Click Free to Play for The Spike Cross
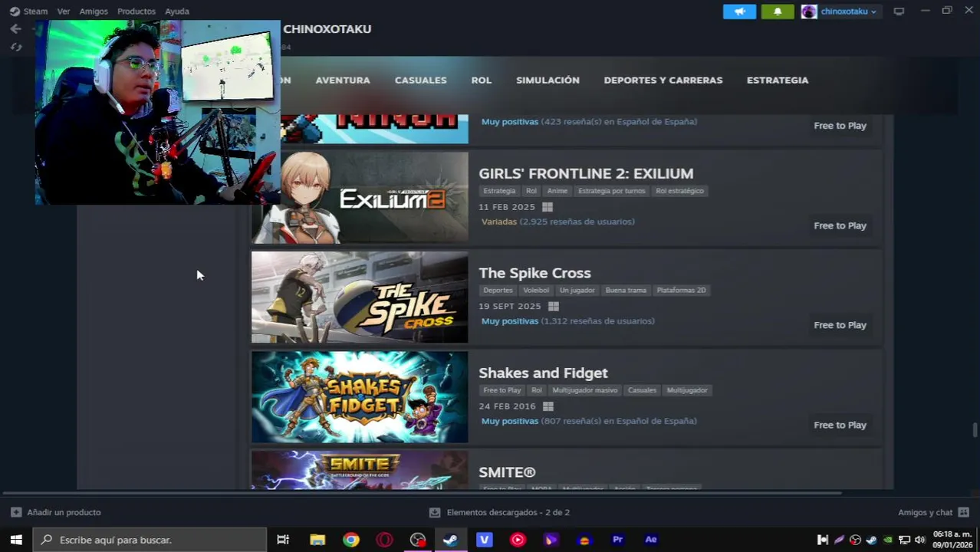Image resolution: width=980 pixels, height=552 pixels. coord(840,325)
